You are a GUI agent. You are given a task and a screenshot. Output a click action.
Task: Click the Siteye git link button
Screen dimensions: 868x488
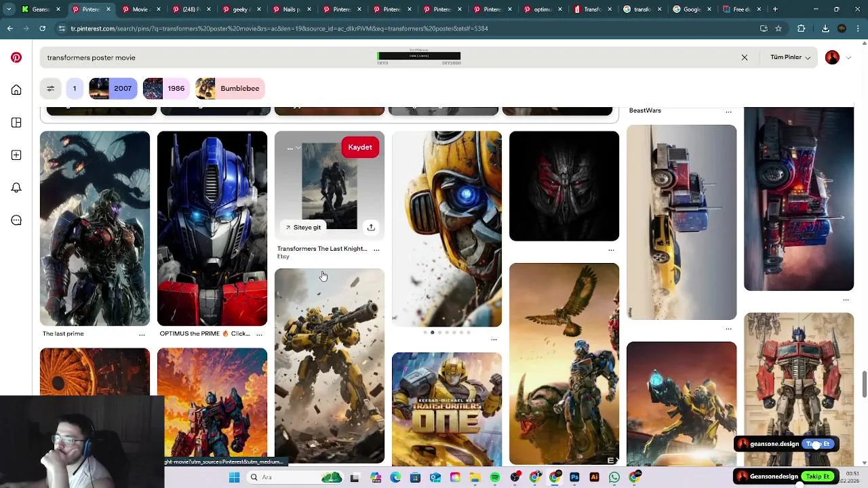point(302,228)
